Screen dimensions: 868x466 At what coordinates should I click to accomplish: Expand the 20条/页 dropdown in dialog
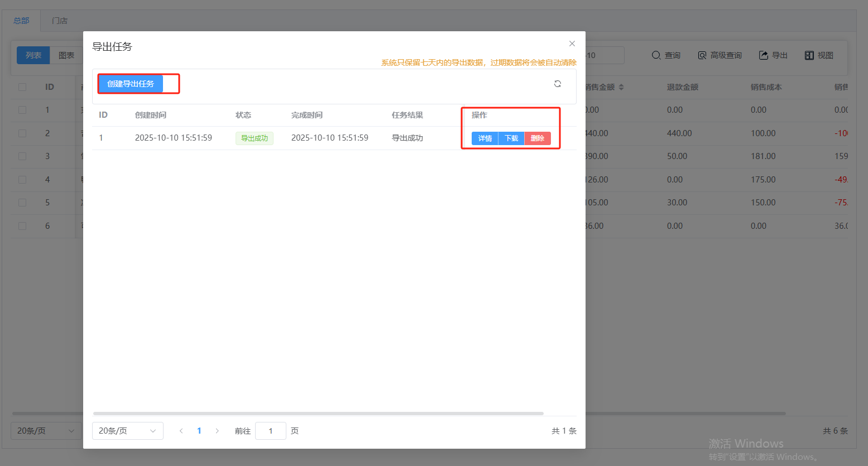(x=127, y=431)
